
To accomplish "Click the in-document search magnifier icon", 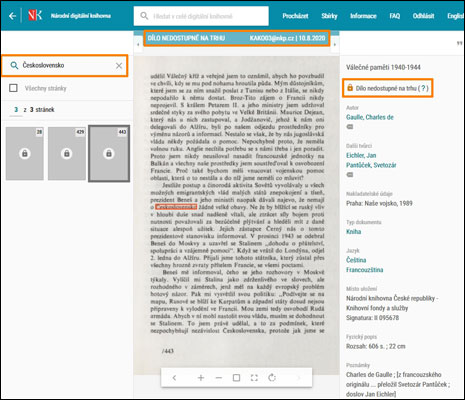I will [14, 65].
